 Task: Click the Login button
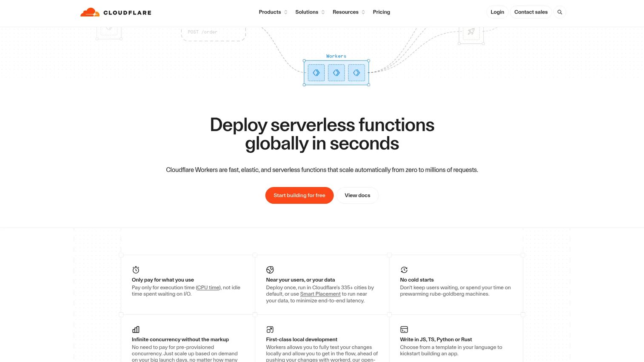pos(497,12)
